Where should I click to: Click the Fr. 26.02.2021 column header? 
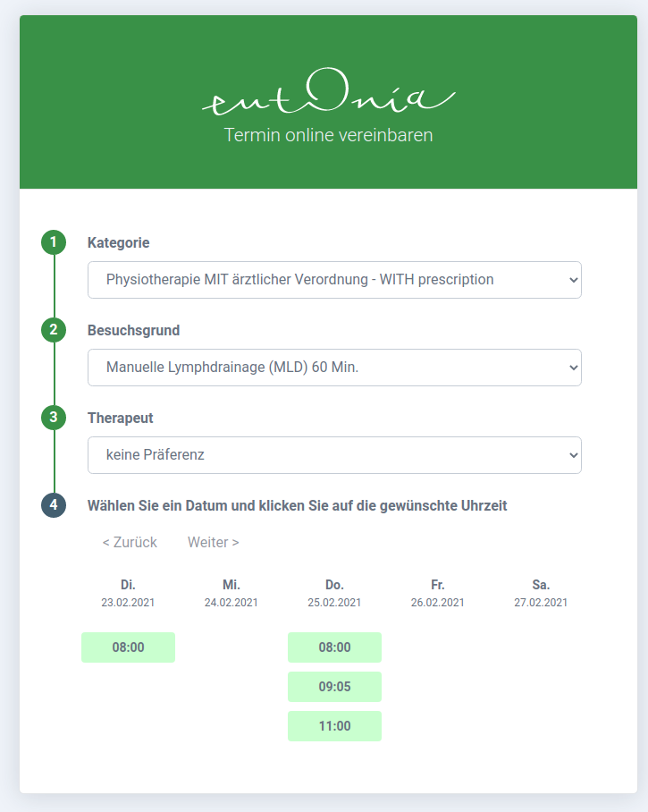tap(437, 594)
